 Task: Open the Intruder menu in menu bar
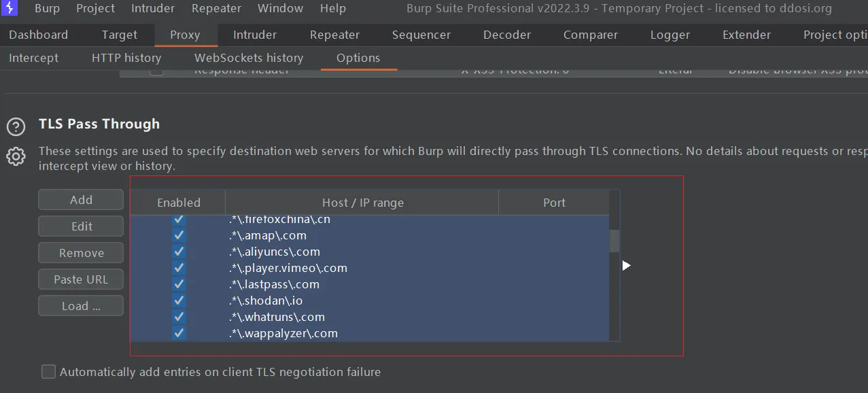[x=153, y=9]
